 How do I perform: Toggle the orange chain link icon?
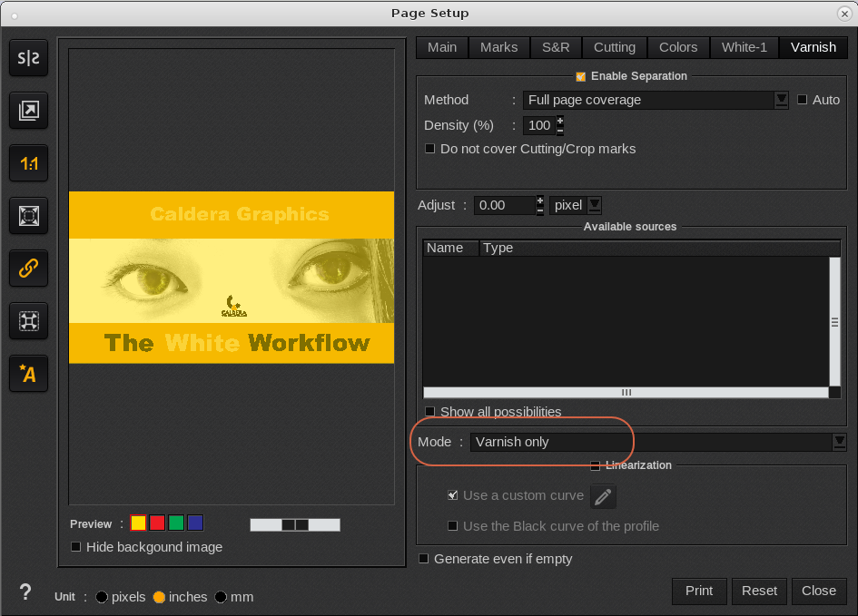(x=29, y=269)
